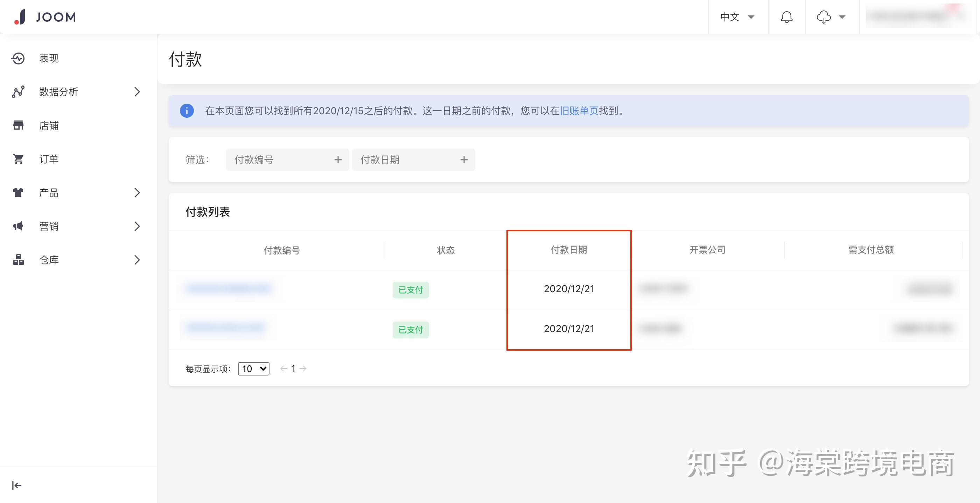Open the 中文 language dropdown
The height and width of the screenshot is (503, 980).
tap(737, 17)
